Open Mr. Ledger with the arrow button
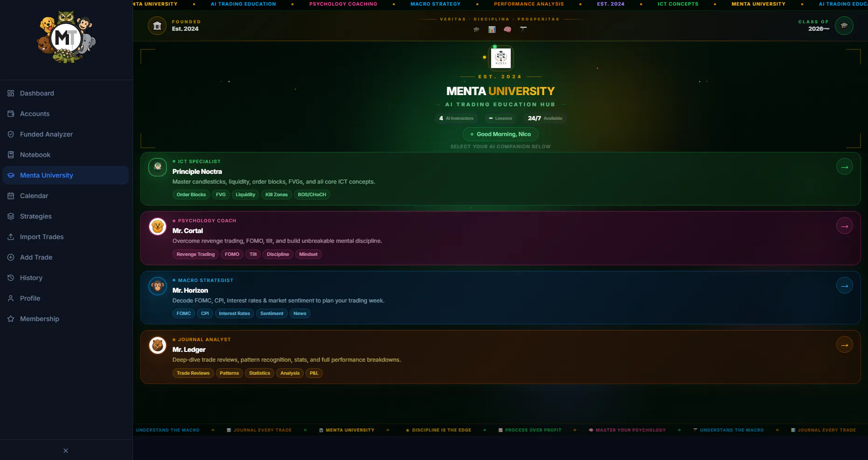The height and width of the screenshot is (460, 868). (x=845, y=345)
